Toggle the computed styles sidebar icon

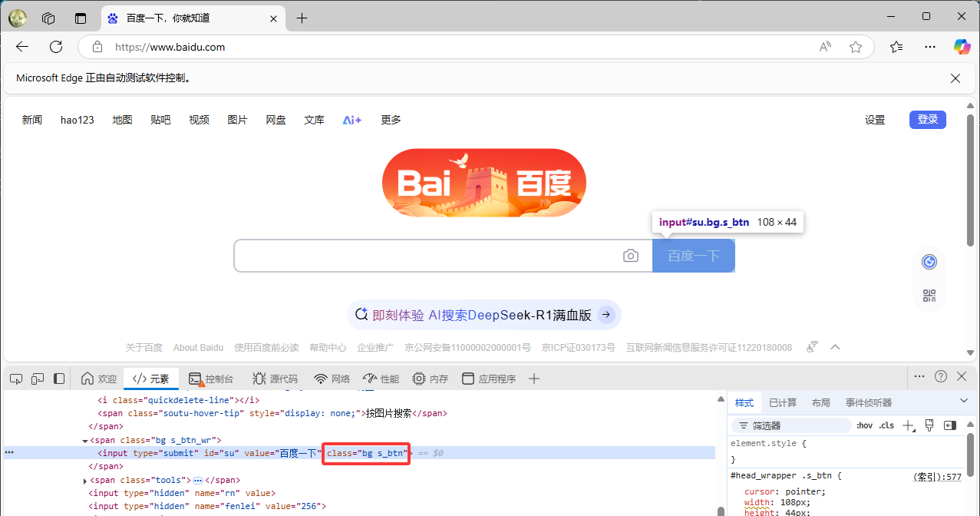pyautogui.click(x=950, y=425)
